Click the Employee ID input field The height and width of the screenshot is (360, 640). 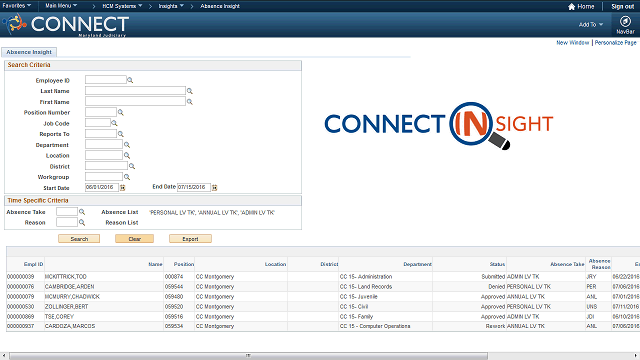point(106,80)
